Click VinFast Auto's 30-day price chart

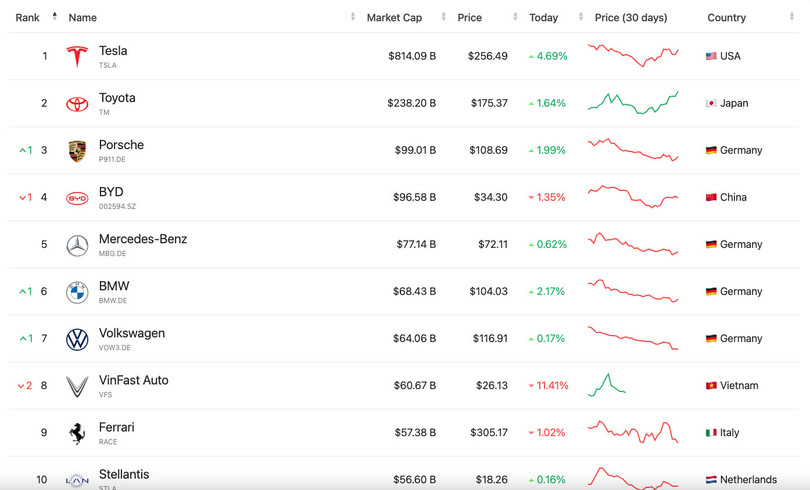[x=607, y=384]
